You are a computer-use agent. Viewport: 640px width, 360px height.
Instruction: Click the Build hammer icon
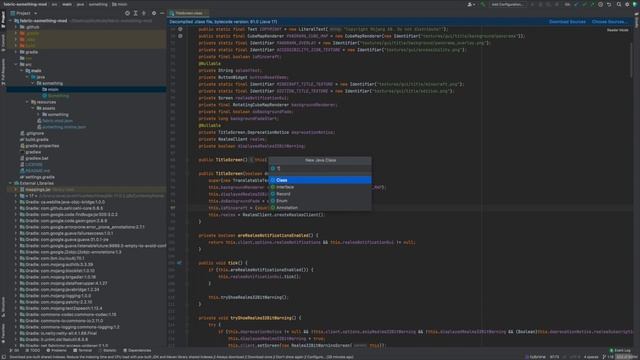(x=483, y=4)
